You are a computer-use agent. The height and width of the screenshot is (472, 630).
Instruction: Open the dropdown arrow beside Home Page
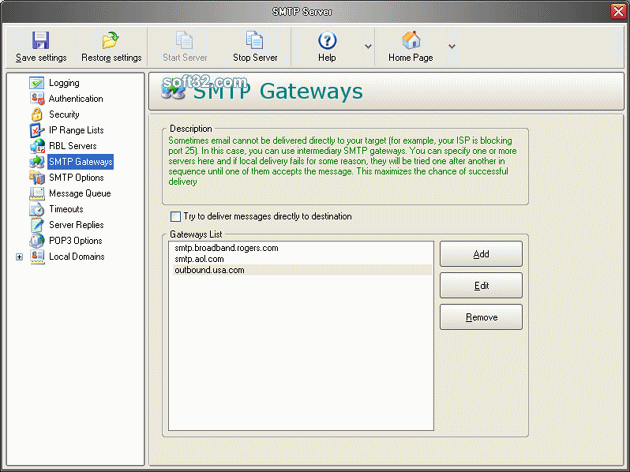click(x=452, y=46)
